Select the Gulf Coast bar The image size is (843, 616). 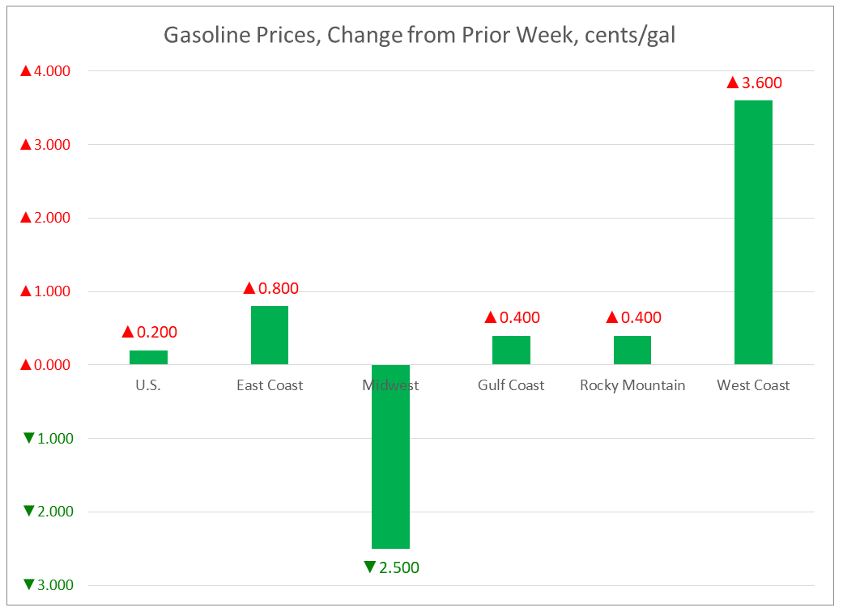(511, 350)
